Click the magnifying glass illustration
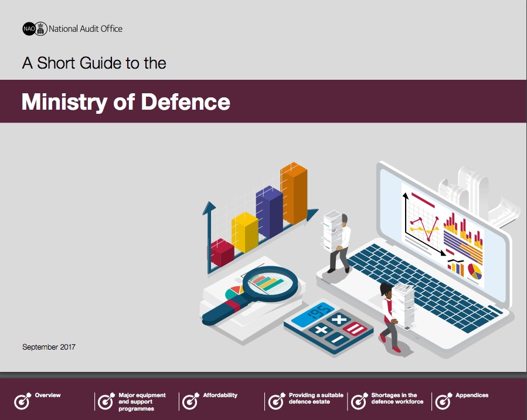 [250, 295]
